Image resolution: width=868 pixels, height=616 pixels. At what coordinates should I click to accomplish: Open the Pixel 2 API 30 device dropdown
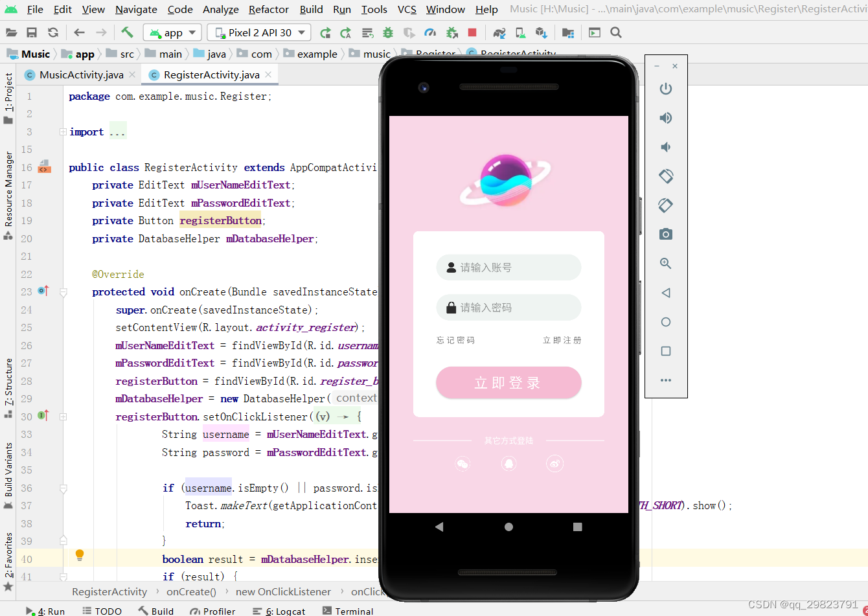point(259,32)
